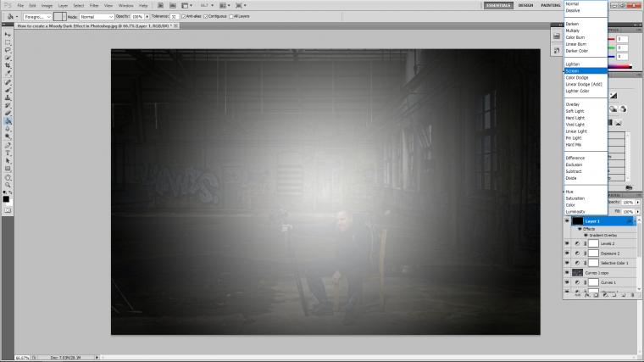Select the Rectangle shape tool
This screenshot has width=644, height=362.
pos(8,169)
